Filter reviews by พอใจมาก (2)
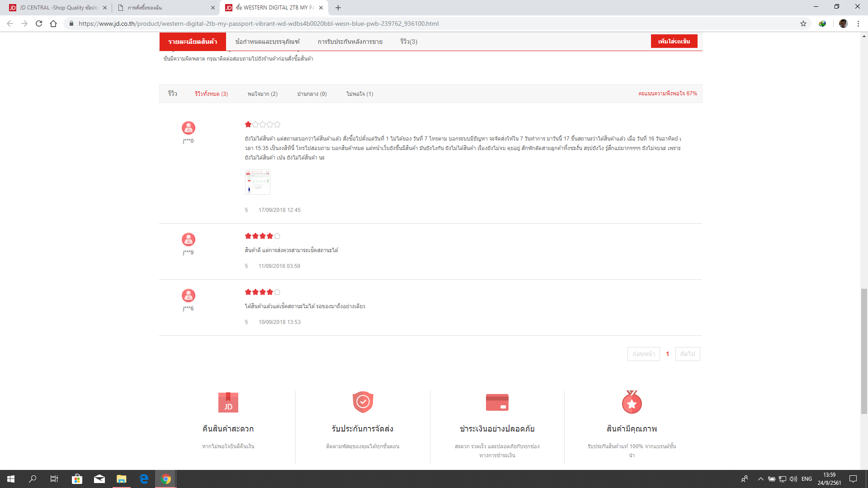Viewport: 868px width, 488px height. (x=262, y=94)
